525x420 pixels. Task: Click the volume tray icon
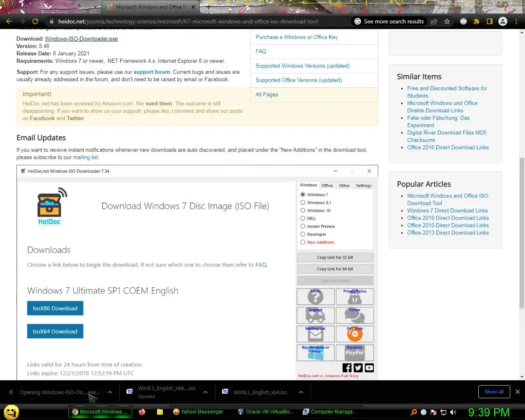click(453, 412)
